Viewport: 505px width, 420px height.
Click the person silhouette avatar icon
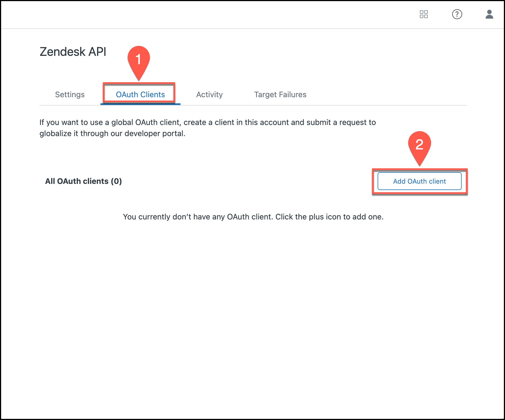pos(490,14)
